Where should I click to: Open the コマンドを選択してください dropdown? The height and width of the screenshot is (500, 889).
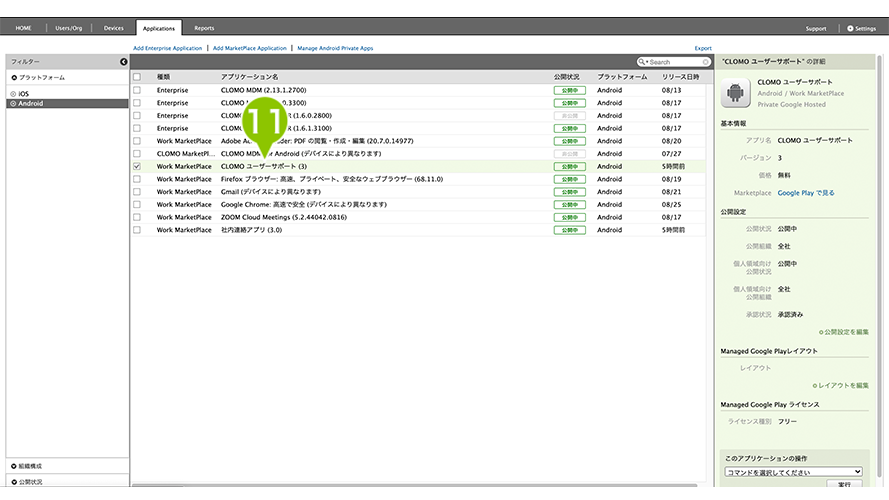point(793,472)
